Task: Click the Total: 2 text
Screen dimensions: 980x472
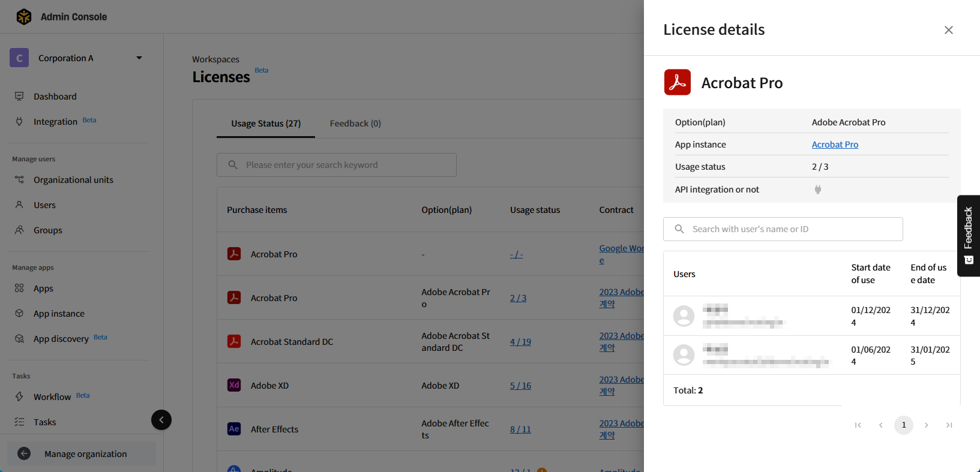Action: point(688,390)
